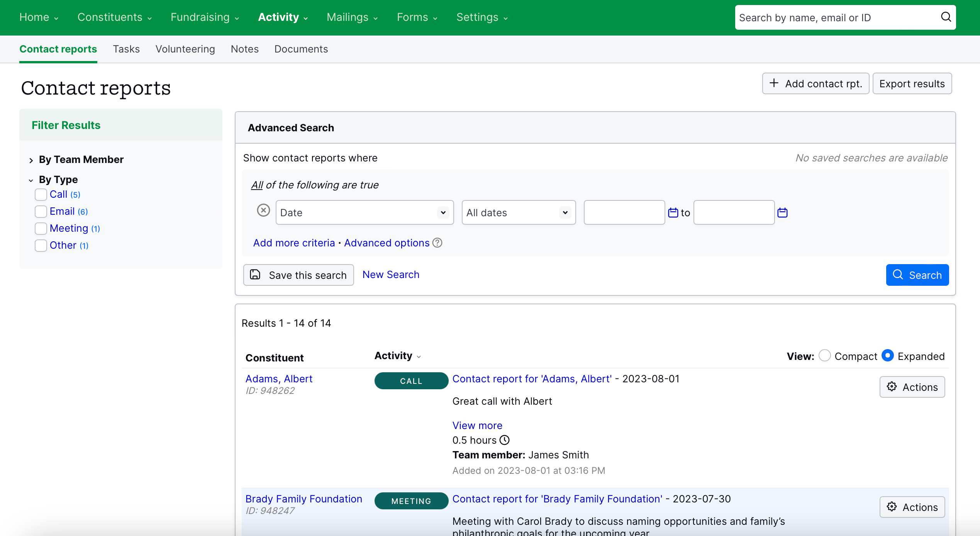Click the start date input field
This screenshot has height=536, width=980.
pos(624,212)
